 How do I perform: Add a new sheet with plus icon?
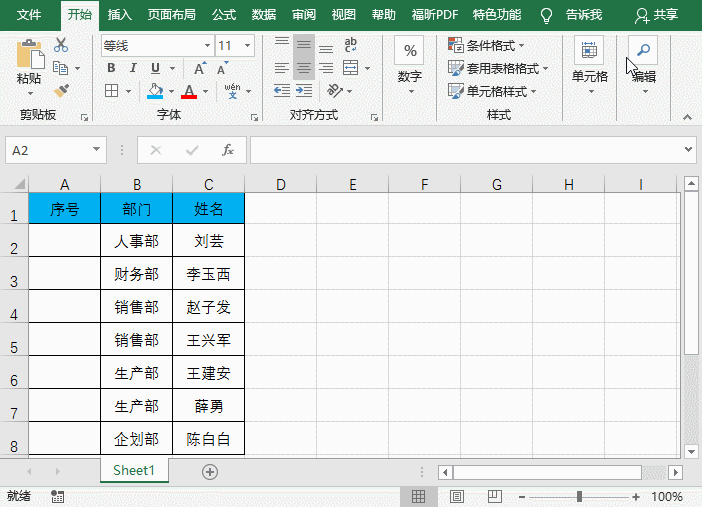coord(210,471)
